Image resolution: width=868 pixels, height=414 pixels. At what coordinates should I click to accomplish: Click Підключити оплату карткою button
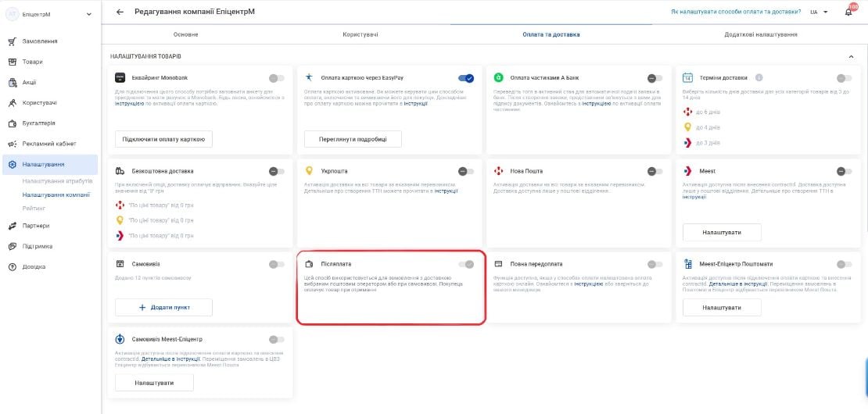(x=164, y=139)
